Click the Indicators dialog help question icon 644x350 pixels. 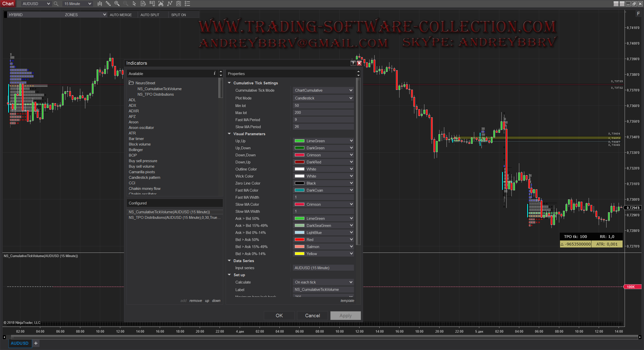[x=353, y=63]
